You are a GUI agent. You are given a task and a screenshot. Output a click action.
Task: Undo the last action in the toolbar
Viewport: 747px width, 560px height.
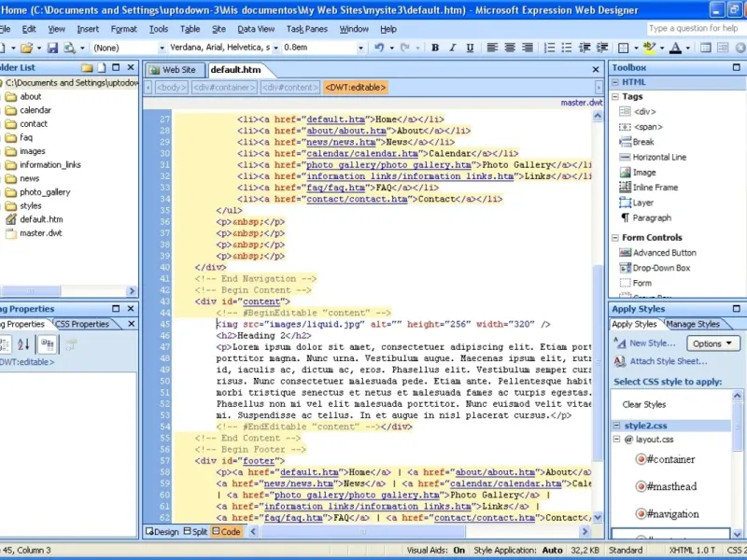point(379,48)
